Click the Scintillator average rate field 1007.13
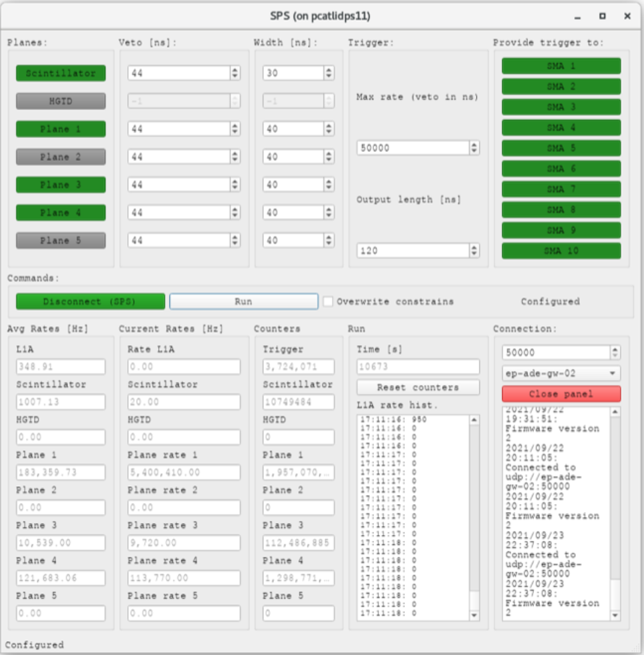The width and height of the screenshot is (644, 655). [x=61, y=402]
